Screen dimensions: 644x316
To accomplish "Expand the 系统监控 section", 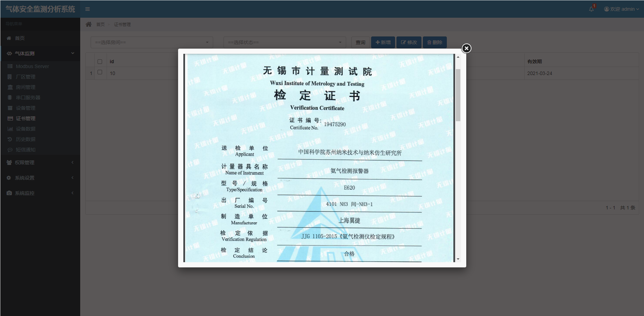I will click(40, 193).
